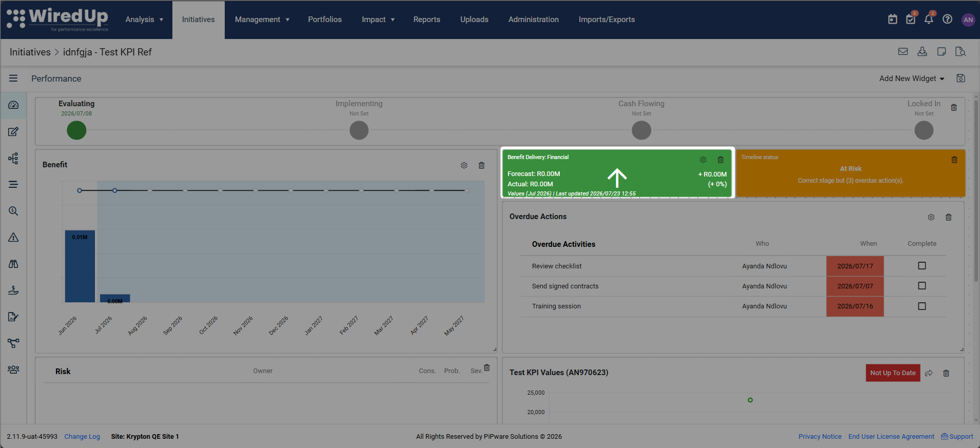The image size is (980, 448).
Task: Click the help question mark icon
Action: pos(948,20)
